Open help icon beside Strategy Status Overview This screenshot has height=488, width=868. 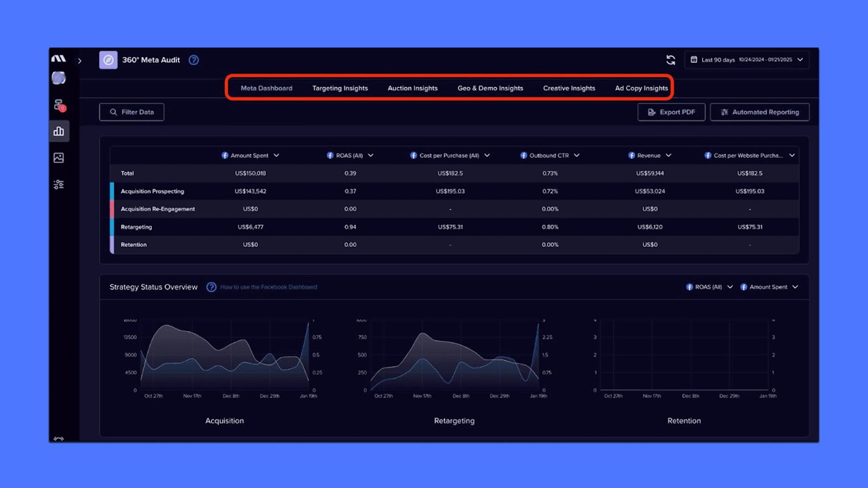pos(212,287)
